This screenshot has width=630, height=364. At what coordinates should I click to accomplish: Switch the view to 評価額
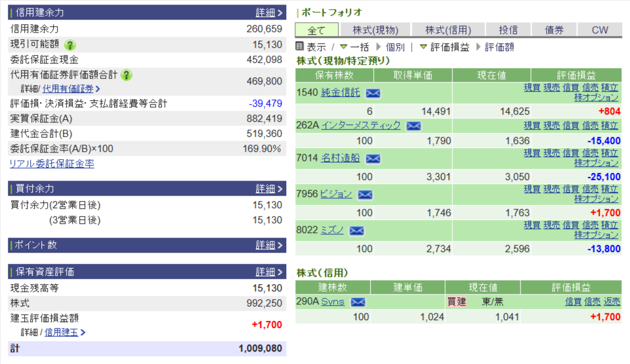pos(499,47)
